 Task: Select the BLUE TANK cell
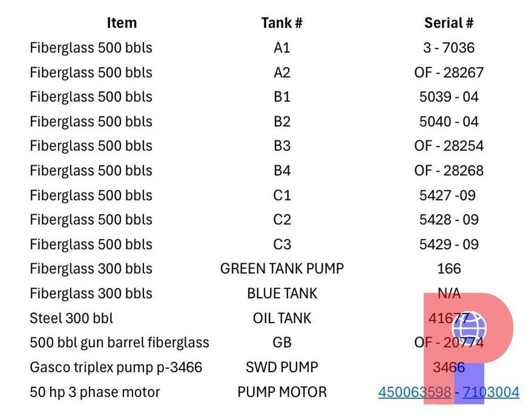[x=282, y=294]
